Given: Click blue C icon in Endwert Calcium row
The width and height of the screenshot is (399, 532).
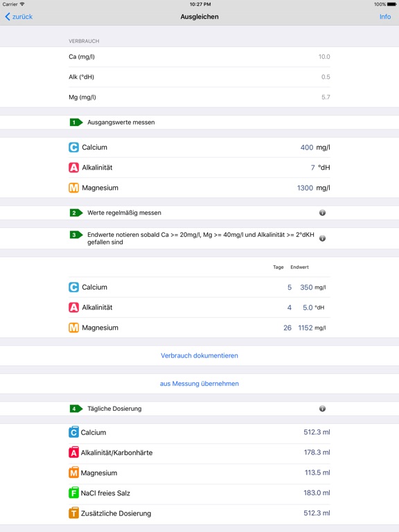Looking at the screenshot, I should click(x=73, y=287).
